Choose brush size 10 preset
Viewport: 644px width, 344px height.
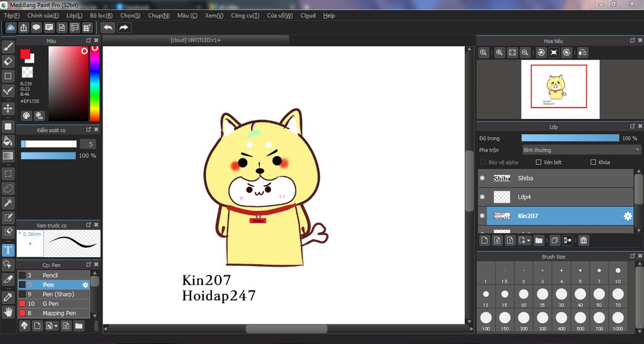click(x=618, y=274)
